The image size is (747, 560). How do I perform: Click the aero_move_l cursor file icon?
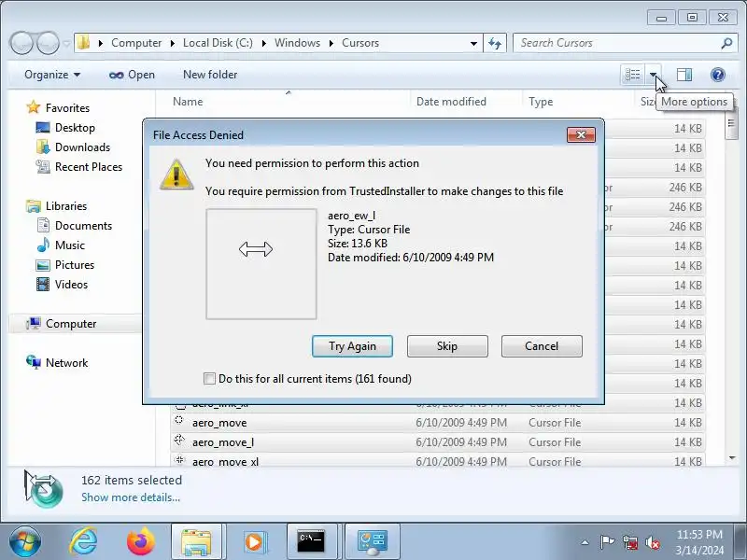point(179,440)
